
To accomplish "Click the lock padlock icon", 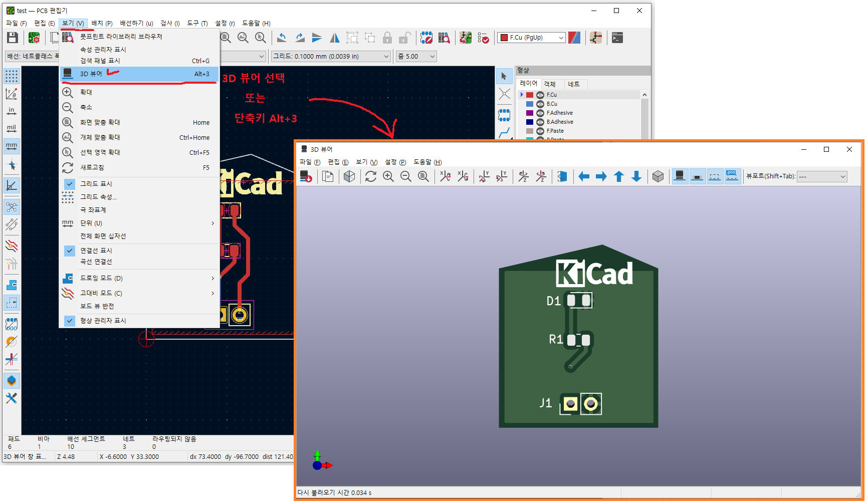I will click(387, 38).
